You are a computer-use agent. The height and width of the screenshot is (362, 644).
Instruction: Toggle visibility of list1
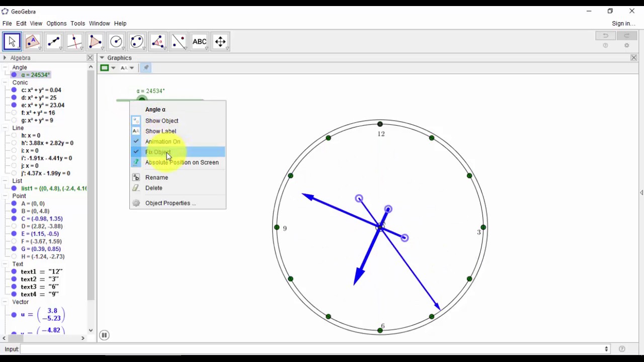tap(14, 189)
